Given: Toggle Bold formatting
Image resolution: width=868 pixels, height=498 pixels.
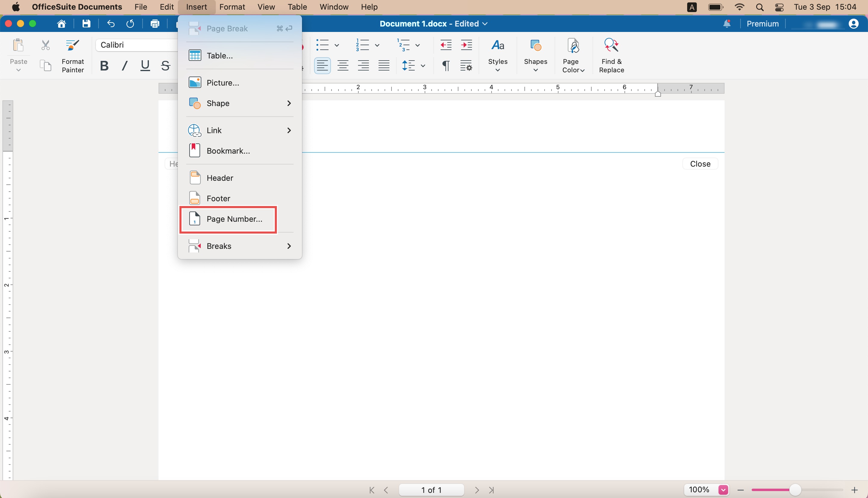Looking at the screenshot, I should [104, 65].
